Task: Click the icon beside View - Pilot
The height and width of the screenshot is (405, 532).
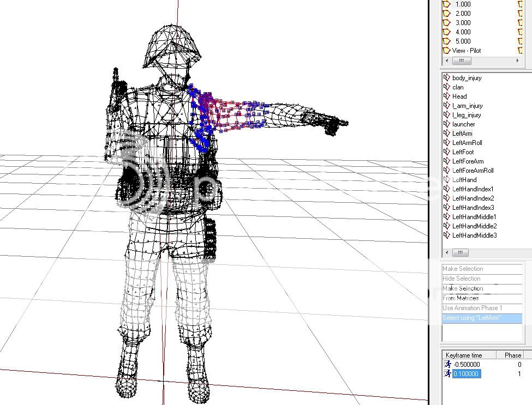Action: pyautogui.click(x=446, y=51)
